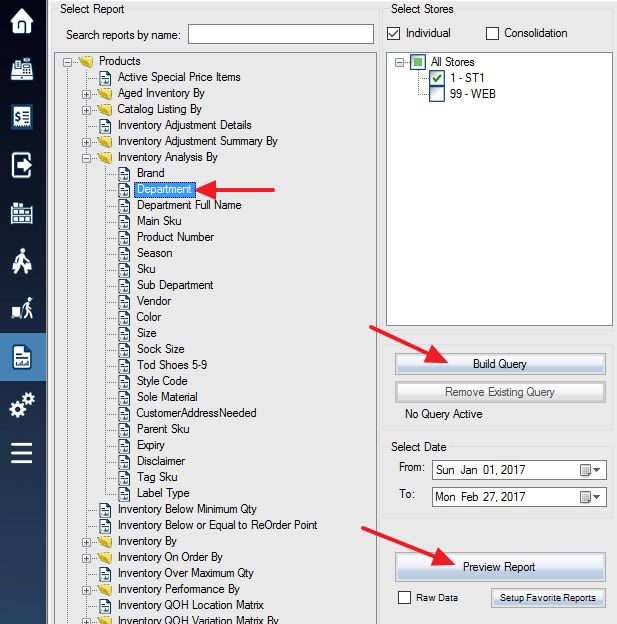
Task: Expand the Inventory By folder
Action: tap(86, 542)
